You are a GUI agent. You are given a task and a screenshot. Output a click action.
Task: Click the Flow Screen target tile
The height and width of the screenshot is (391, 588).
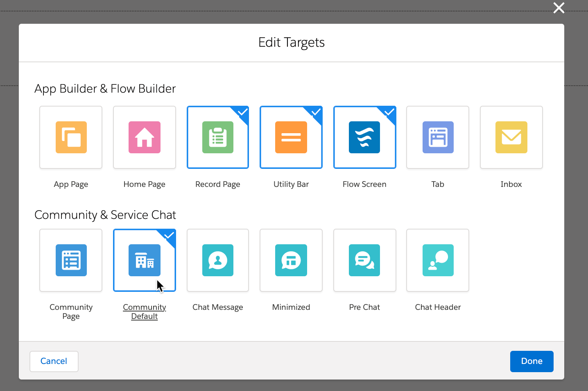point(364,137)
